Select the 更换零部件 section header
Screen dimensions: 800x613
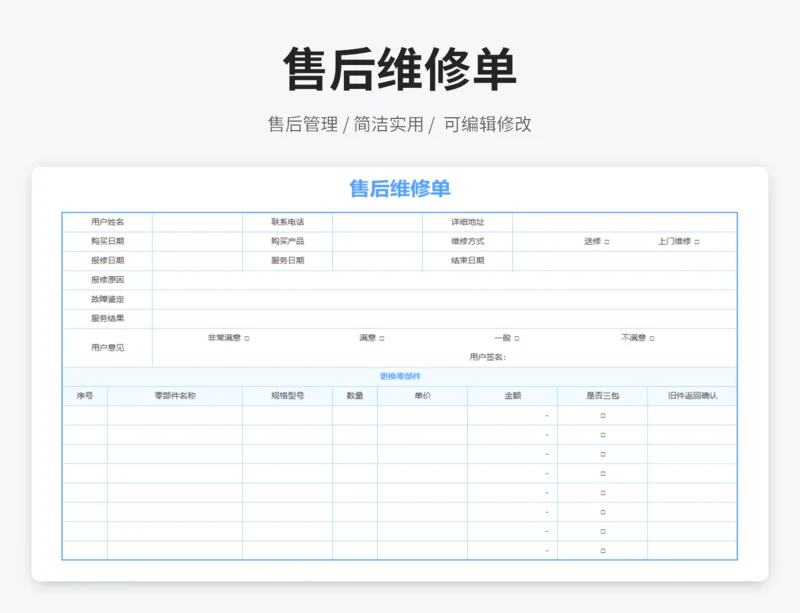(400, 377)
